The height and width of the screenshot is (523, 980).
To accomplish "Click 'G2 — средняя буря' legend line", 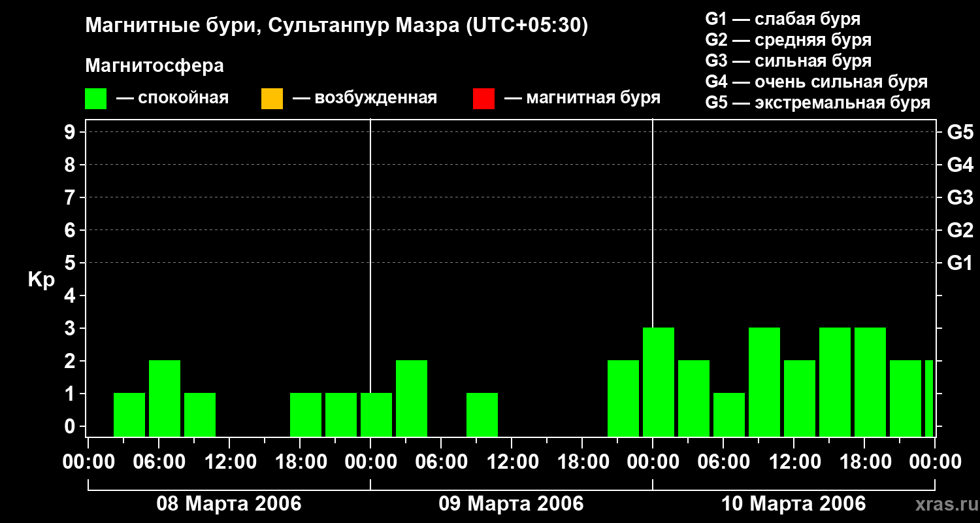I will point(788,40).
